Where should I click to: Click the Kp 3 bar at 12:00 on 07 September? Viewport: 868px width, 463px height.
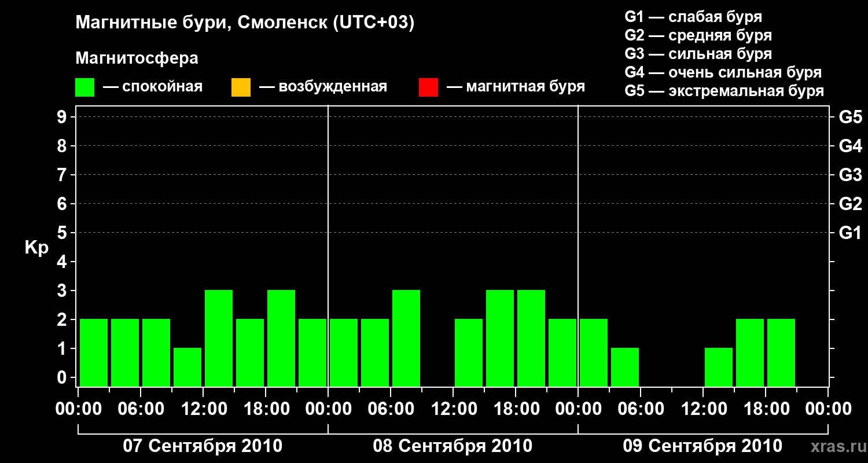[x=219, y=338]
